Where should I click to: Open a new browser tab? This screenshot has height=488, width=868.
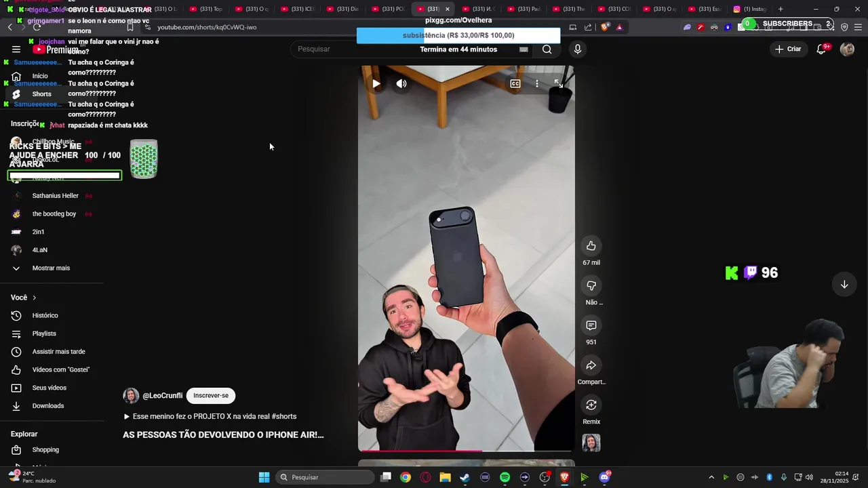point(781,9)
